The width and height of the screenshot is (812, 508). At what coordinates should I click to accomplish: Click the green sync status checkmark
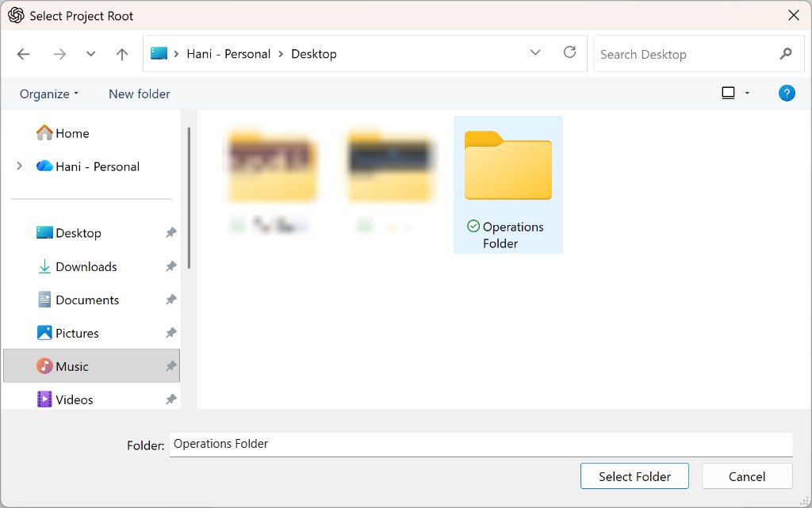click(x=473, y=226)
